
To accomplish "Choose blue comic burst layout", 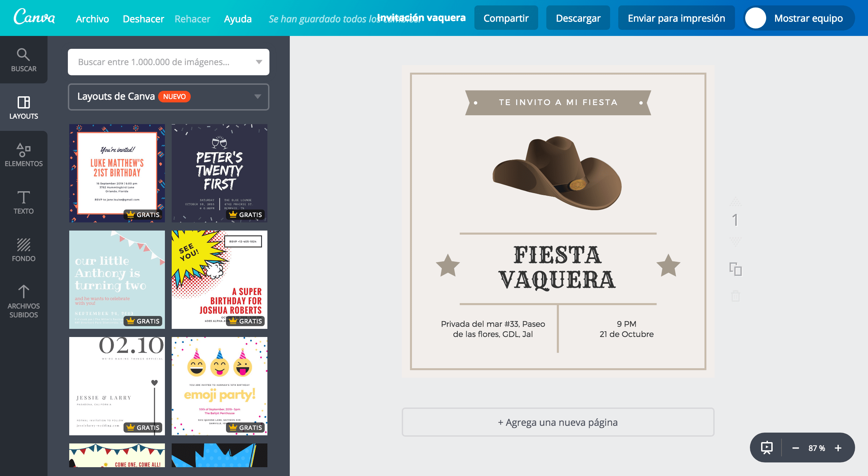I will click(220, 455).
